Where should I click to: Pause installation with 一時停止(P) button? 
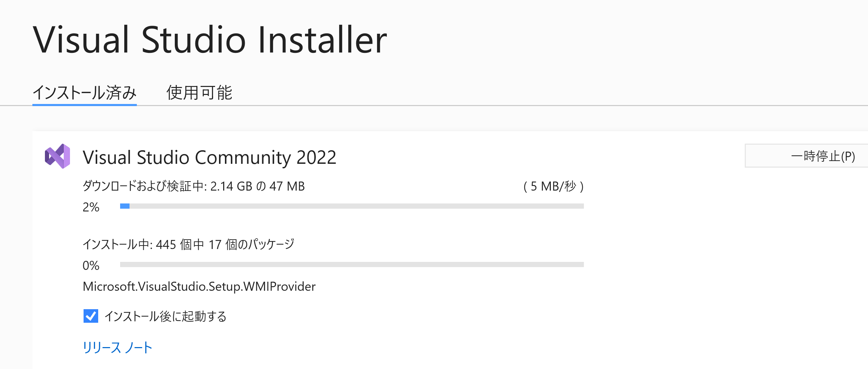tap(806, 156)
